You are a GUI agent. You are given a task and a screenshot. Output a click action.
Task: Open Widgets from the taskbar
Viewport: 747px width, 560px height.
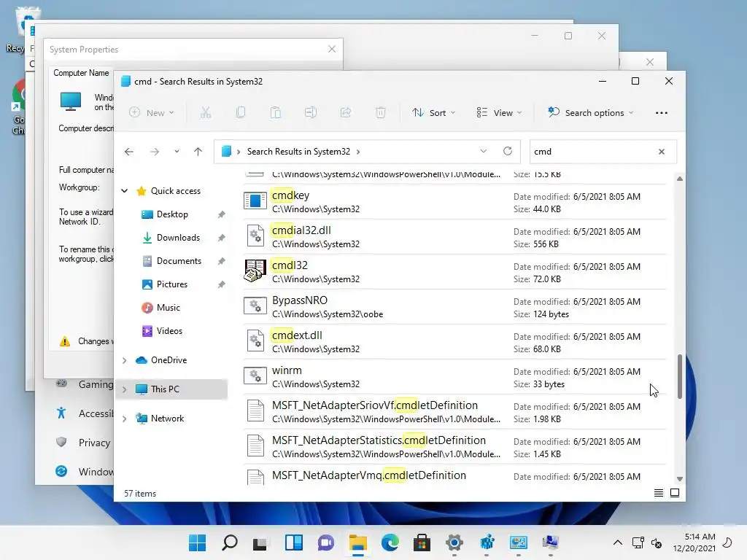[x=294, y=542]
